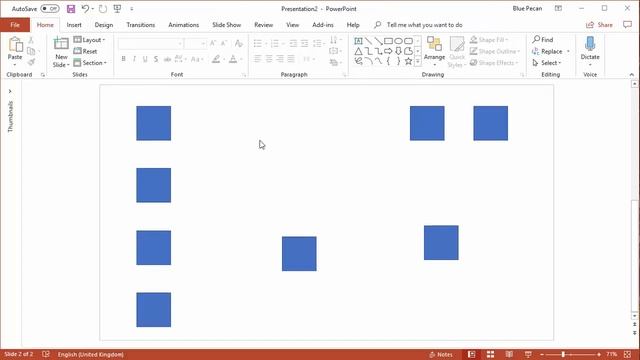Start Slide Show from status bar icon

(528, 354)
